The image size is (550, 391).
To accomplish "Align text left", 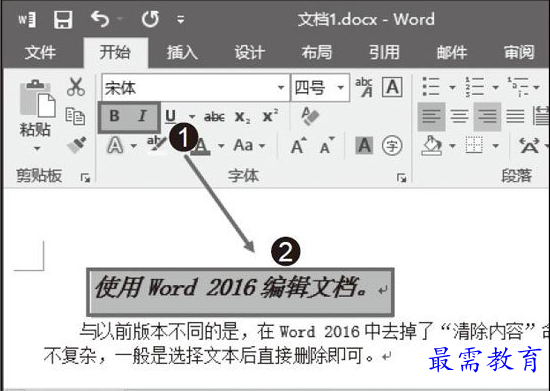I will [431, 116].
